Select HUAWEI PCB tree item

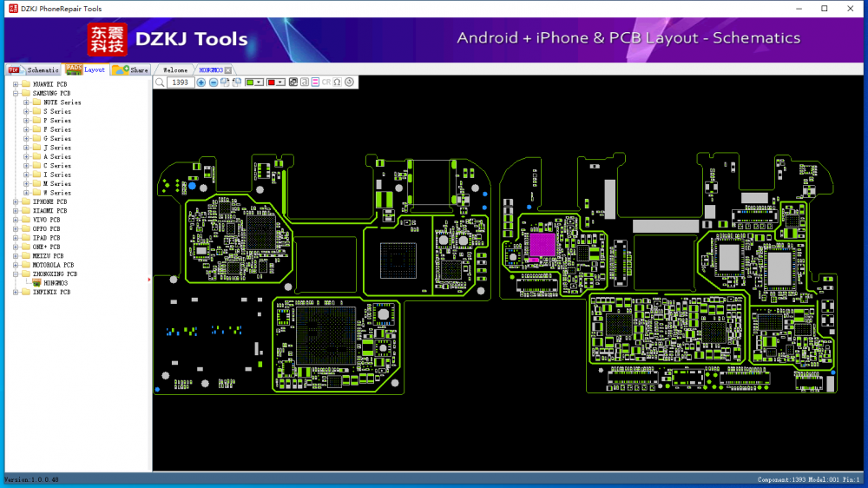tap(49, 84)
